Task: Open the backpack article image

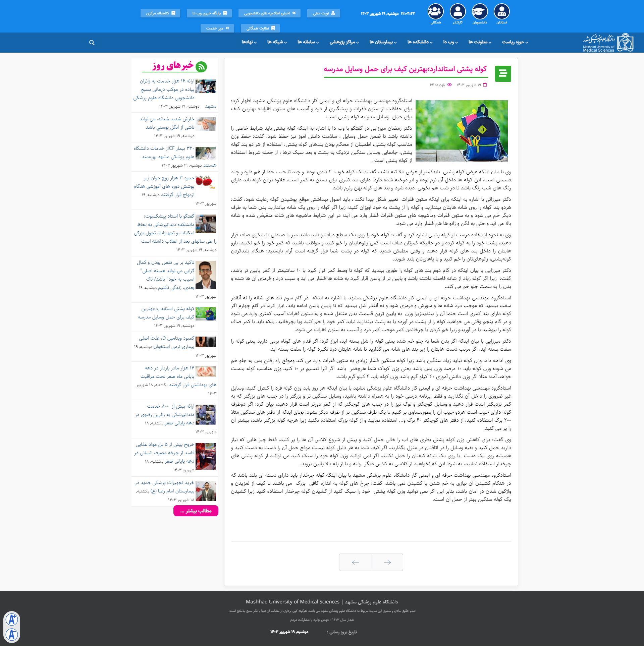Action: pos(462,131)
